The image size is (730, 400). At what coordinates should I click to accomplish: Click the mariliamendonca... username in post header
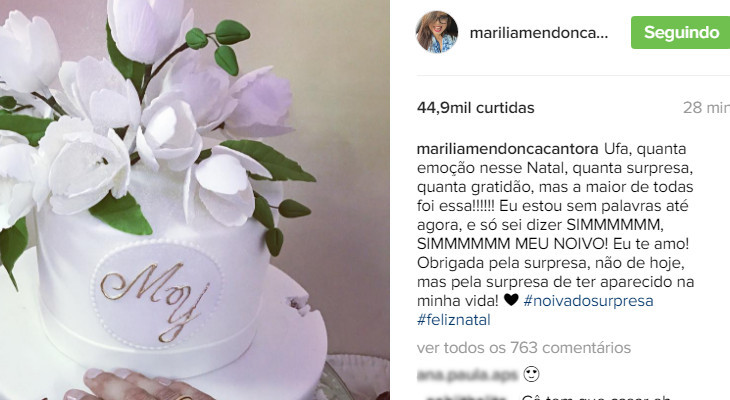[539, 33]
